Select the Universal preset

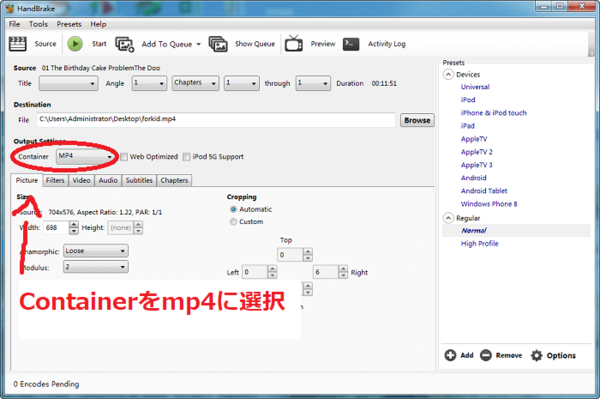[475, 87]
